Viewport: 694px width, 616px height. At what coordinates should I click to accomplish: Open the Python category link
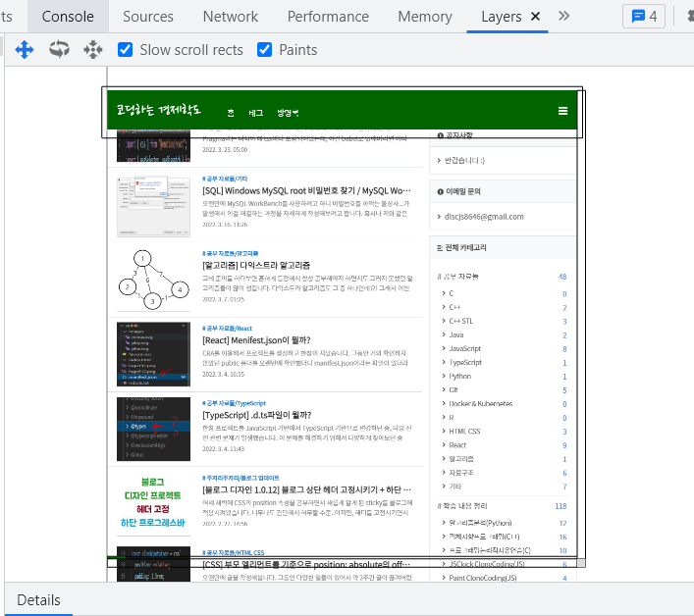[x=459, y=376]
